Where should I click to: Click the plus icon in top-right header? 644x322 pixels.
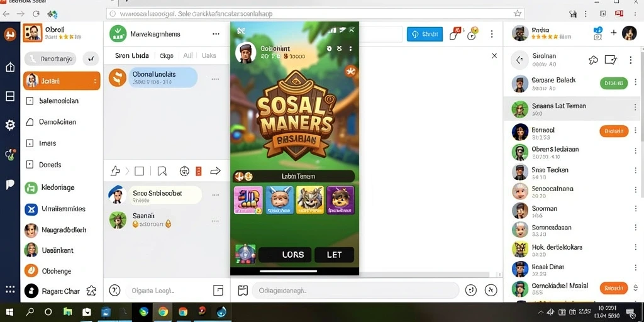point(614,33)
